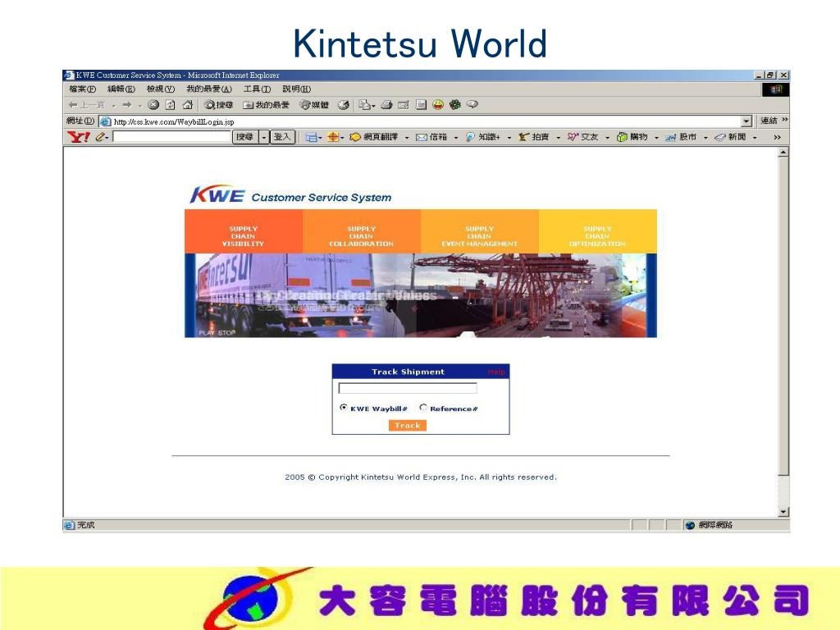
Task: Click the STOP control on banner animation
Action: tap(226, 333)
